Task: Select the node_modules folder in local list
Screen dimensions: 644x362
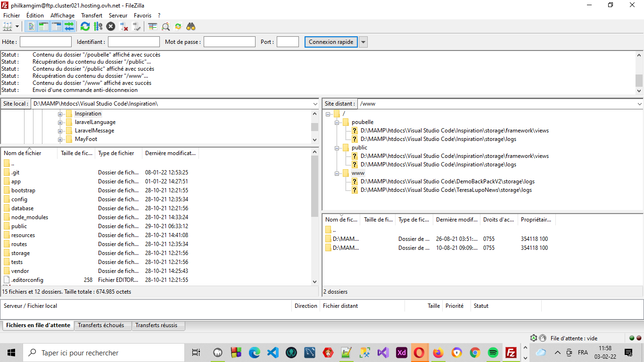Action: click(30, 217)
